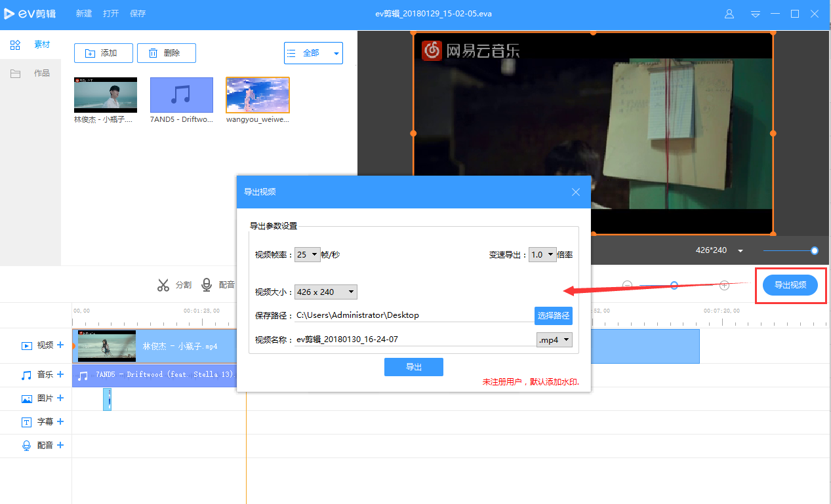Image resolution: width=831 pixels, height=504 pixels.
Task: Click the 保存路径 input field
Action: [x=414, y=315]
